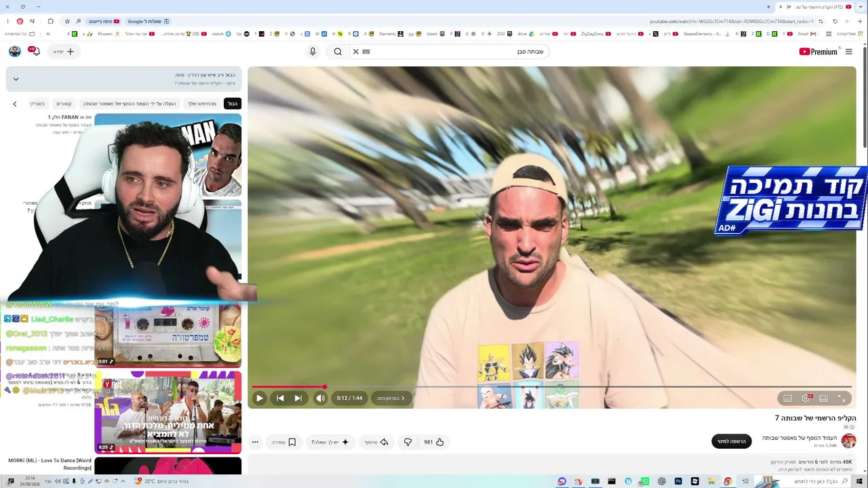Viewport: 868px width, 488px height.
Task: Select the 'הכל' filter chip
Action: [x=233, y=104]
